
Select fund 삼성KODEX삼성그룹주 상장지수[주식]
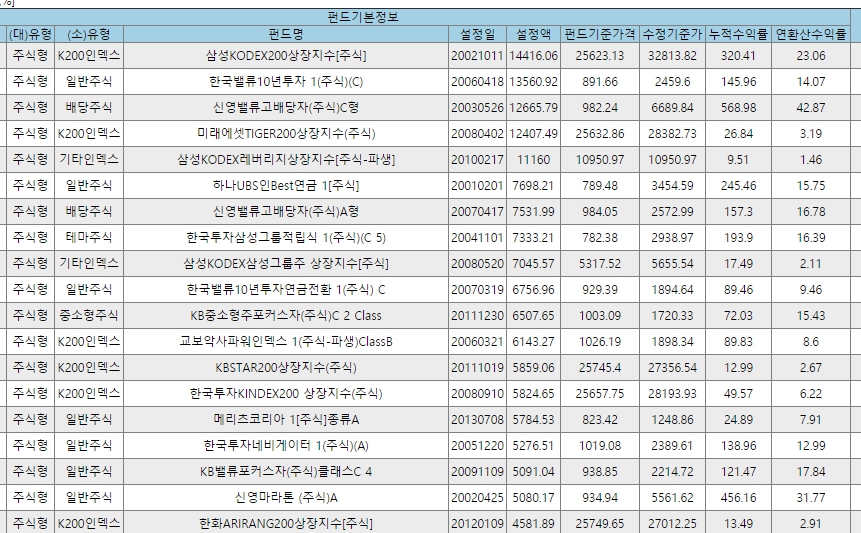tap(286, 263)
